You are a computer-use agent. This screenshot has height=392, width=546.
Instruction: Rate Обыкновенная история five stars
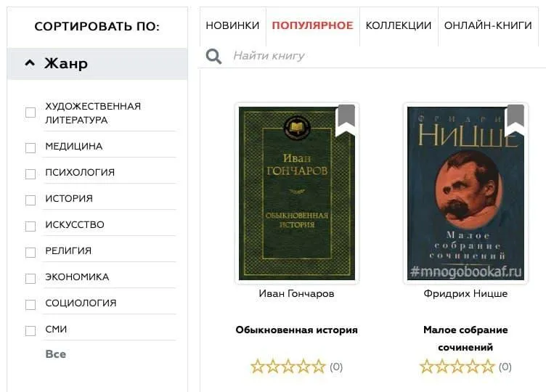point(319,367)
